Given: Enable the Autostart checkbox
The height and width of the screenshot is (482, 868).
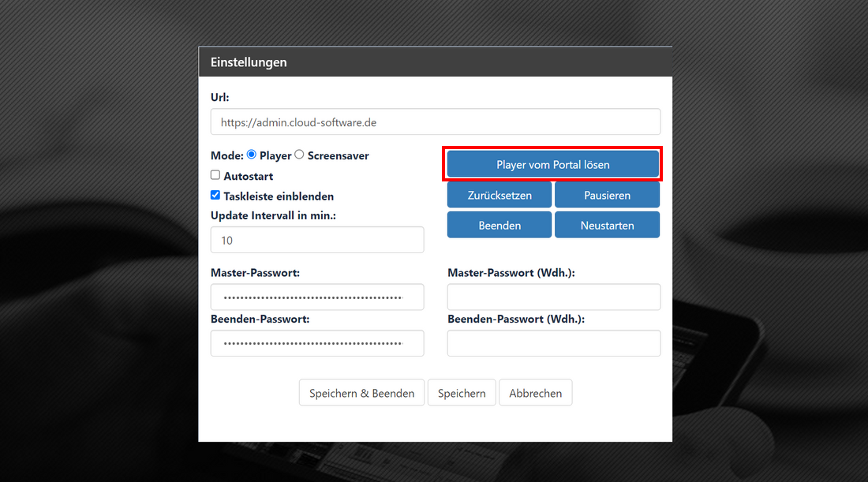Looking at the screenshot, I should (x=215, y=176).
